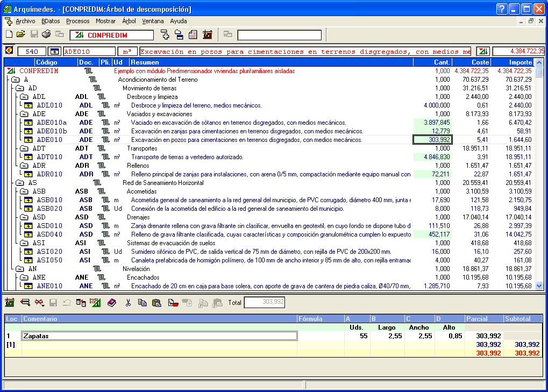Viewport: 548px width, 392px height.
Task: Click the add chapter icon with plus
Action: pos(165,34)
